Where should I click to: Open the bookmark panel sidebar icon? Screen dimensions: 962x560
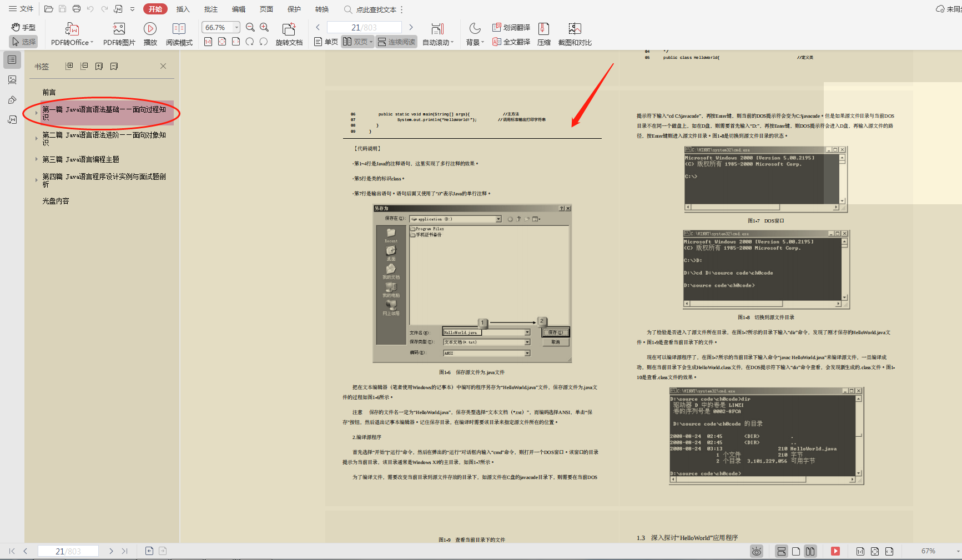(x=12, y=60)
